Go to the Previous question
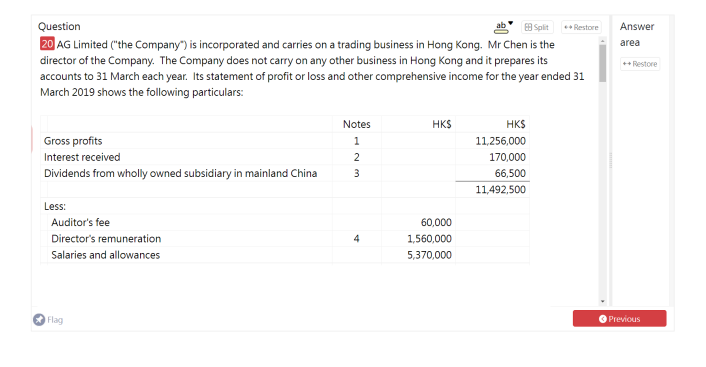 tap(620, 318)
